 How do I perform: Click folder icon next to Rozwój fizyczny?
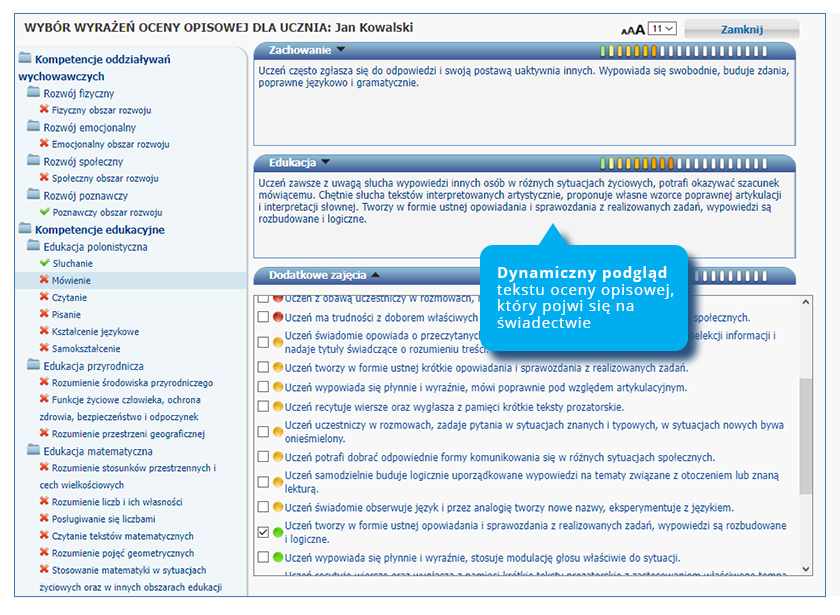point(34,93)
